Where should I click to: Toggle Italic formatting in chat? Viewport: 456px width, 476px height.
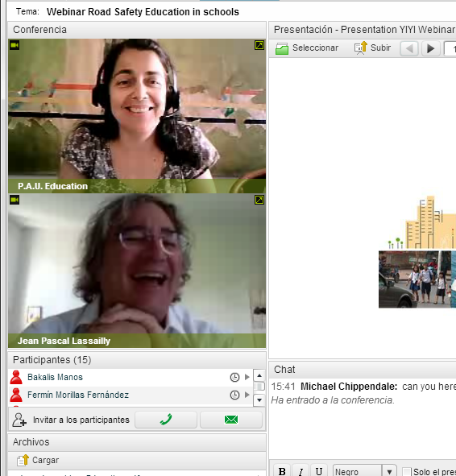(x=301, y=470)
